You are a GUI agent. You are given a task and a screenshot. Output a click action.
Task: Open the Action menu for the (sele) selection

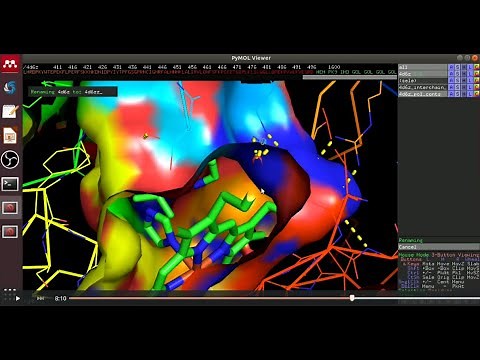tap(451, 80)
